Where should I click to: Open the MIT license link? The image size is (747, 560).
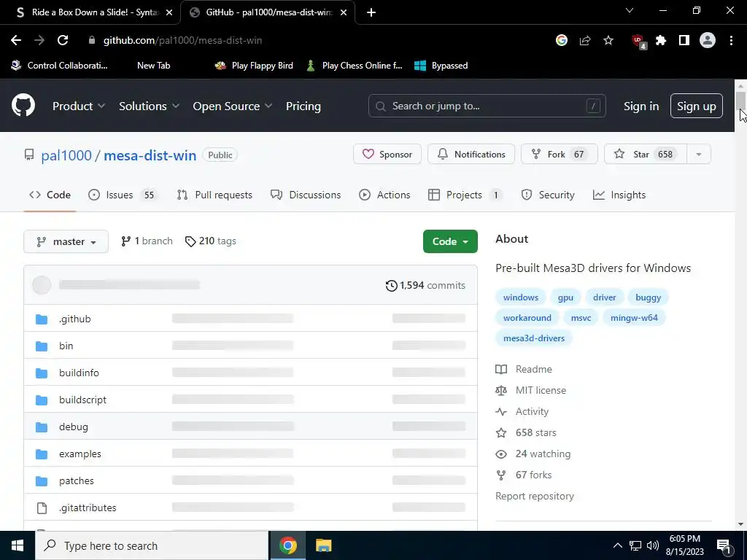click(x=541, y=391)
